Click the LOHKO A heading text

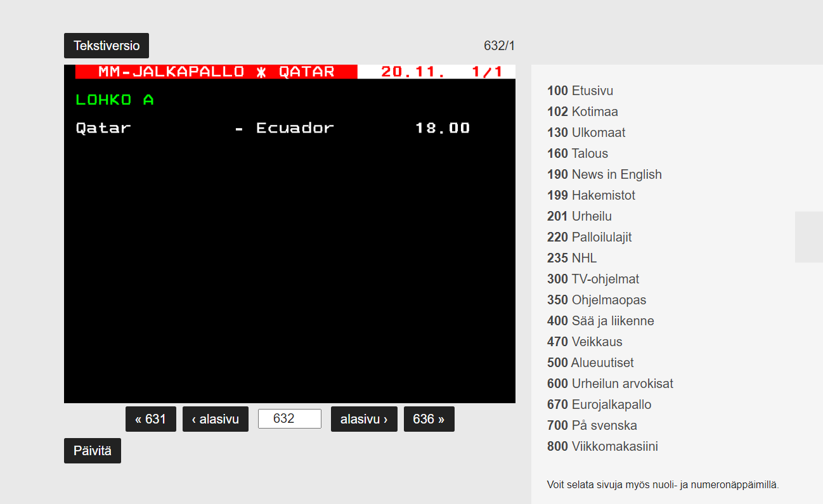[x=115, y=100]
